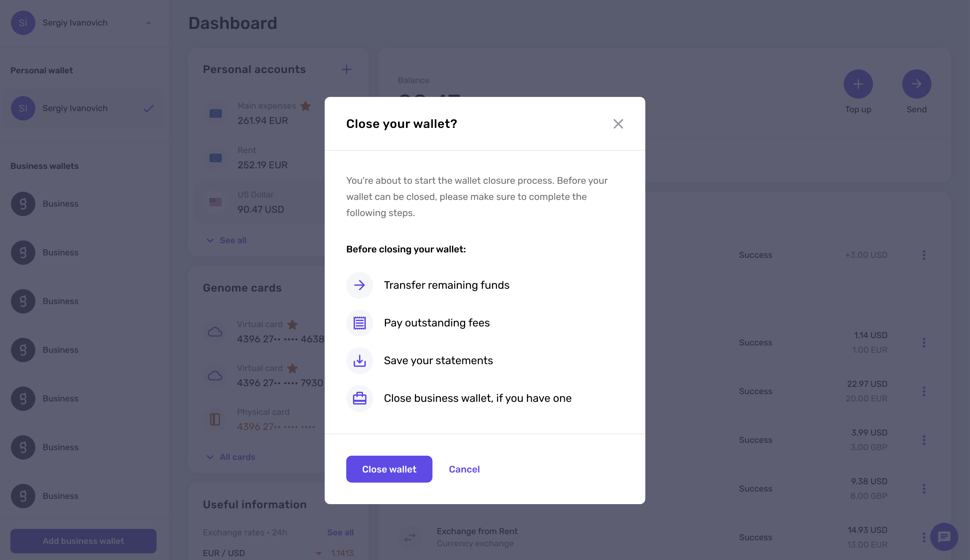Open options menu for 9.38 USD transaction
Image resolution: width=970 pixels, height=560 pixels.
924,489
